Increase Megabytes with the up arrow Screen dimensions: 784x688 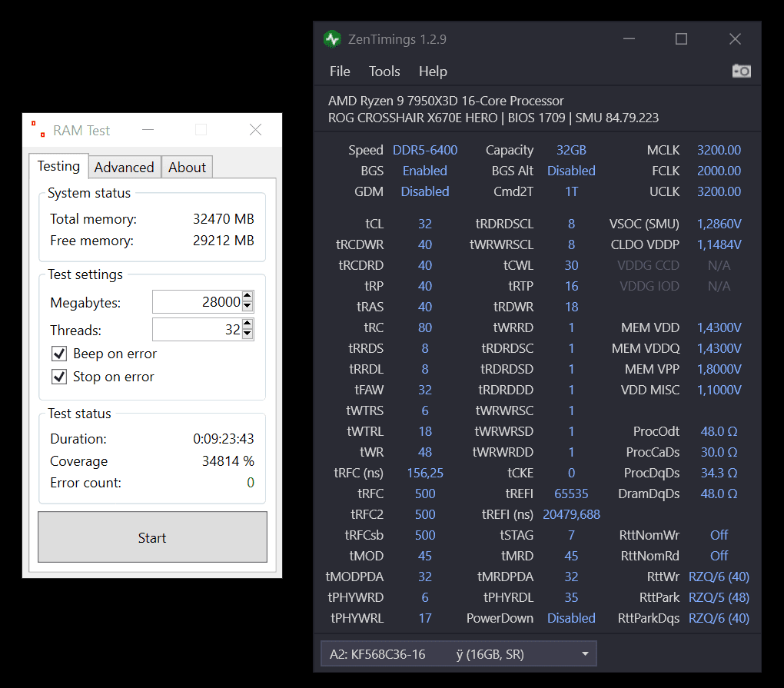tap(247, 297)
